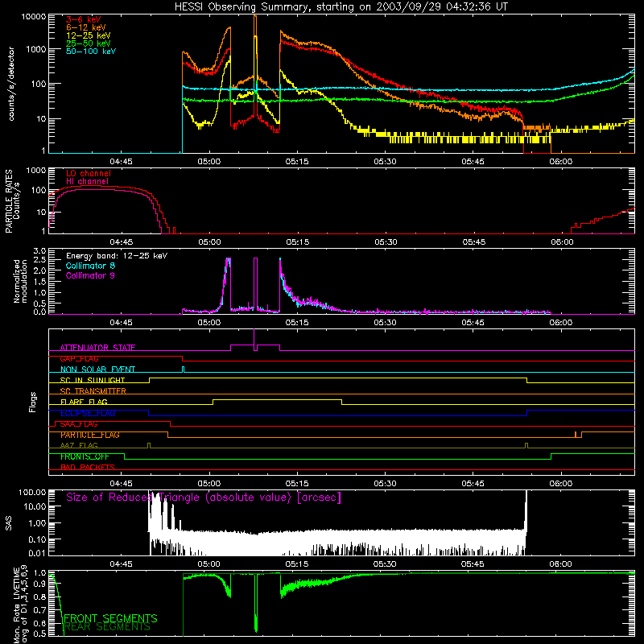The image size is (644, 644).
Task: Click the narrow spike on the ATTENUATOR_STATE trace
Action: [254, 339]
